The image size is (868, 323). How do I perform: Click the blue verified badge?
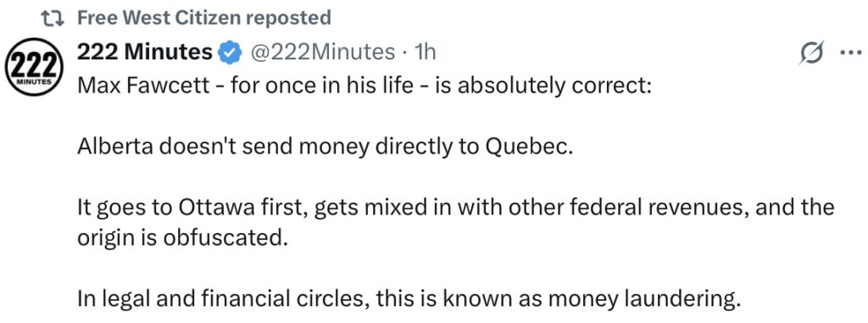[x=231, y=53]
